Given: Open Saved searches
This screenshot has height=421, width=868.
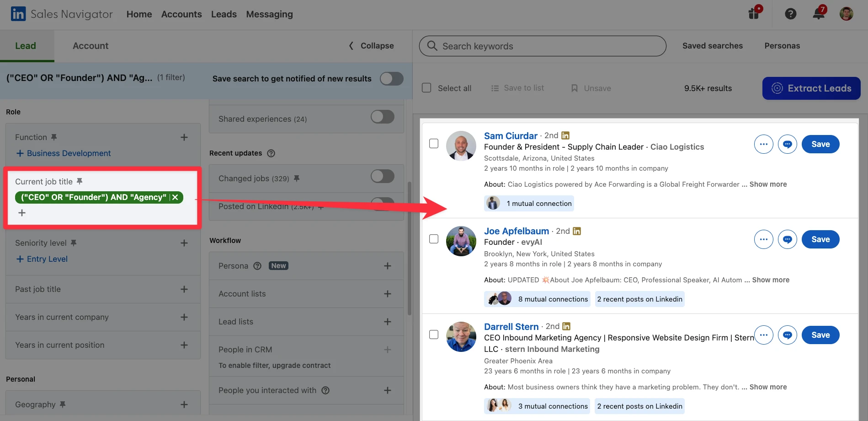Looking at the screenshot, I should 713,46.
